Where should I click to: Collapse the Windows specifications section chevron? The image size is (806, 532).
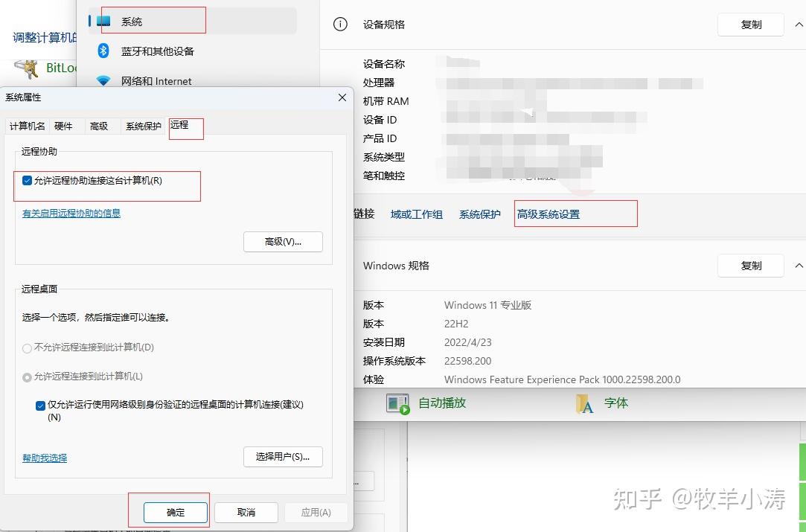pos(799,266)
